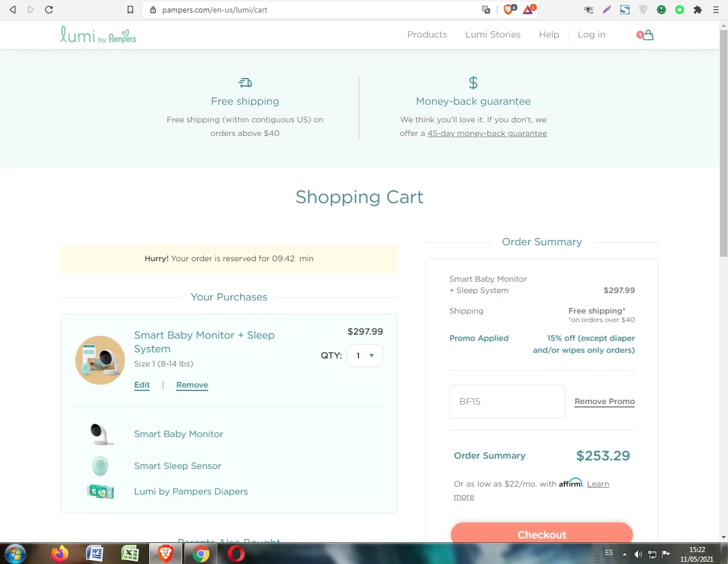728x564 pixels.
Task: Open the Windows Start button
Action: (15, 553)
